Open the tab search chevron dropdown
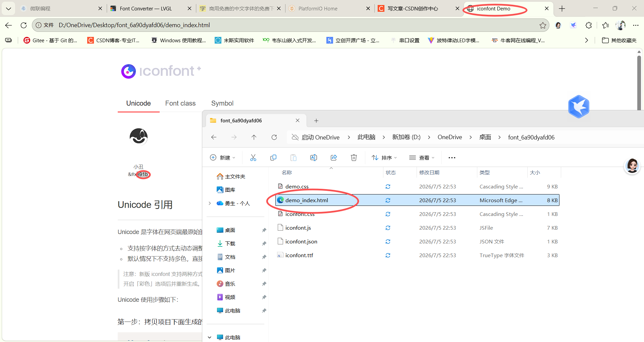This screenshot has width=644, height=342. pos(8,9)
